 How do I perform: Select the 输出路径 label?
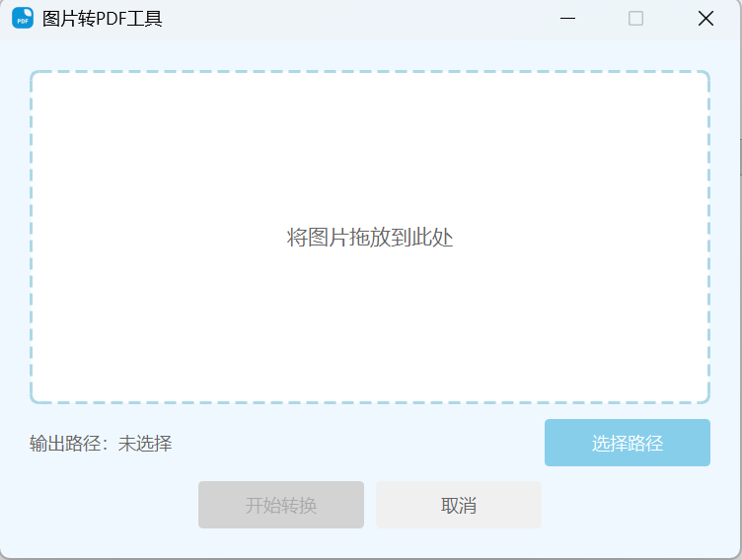pos(65,444)
